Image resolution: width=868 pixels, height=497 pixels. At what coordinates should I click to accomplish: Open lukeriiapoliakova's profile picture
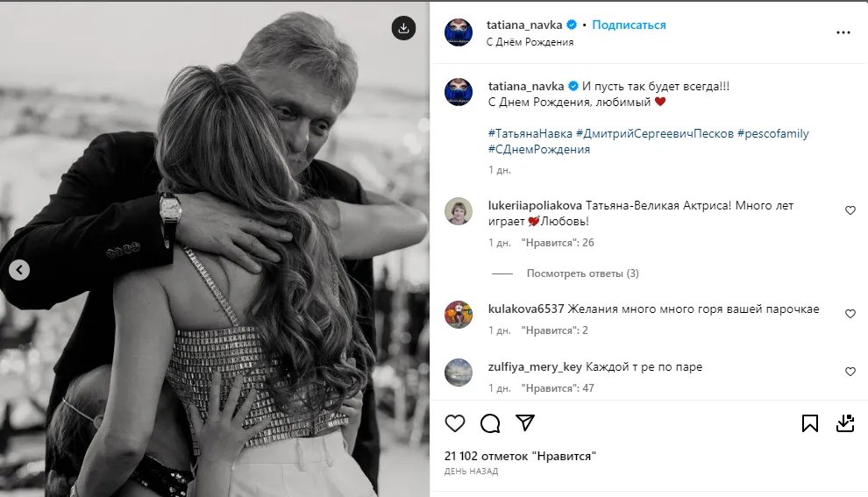[459, 210]
